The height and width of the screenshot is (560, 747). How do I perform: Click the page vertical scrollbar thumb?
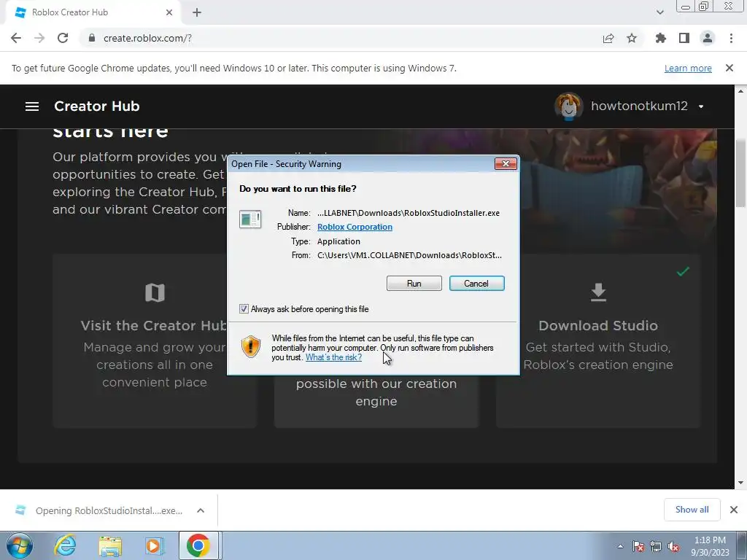[741, 172]
